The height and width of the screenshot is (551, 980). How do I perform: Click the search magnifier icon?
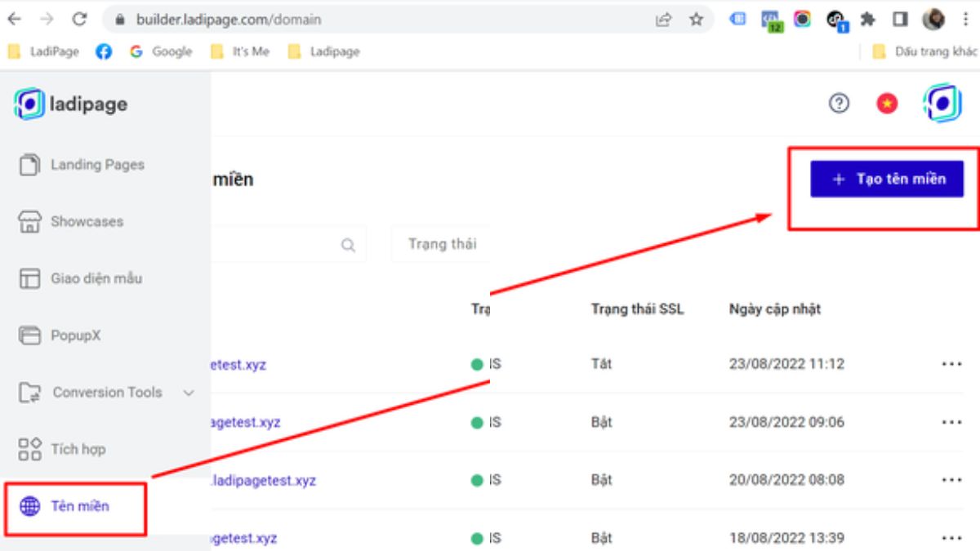pyautogui.click(x=348, y=245)
